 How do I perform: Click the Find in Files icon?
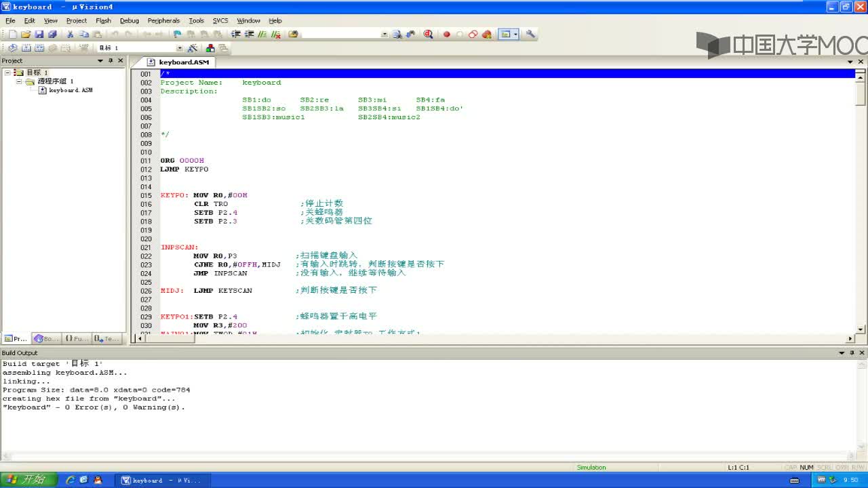[x=293, y=35]
